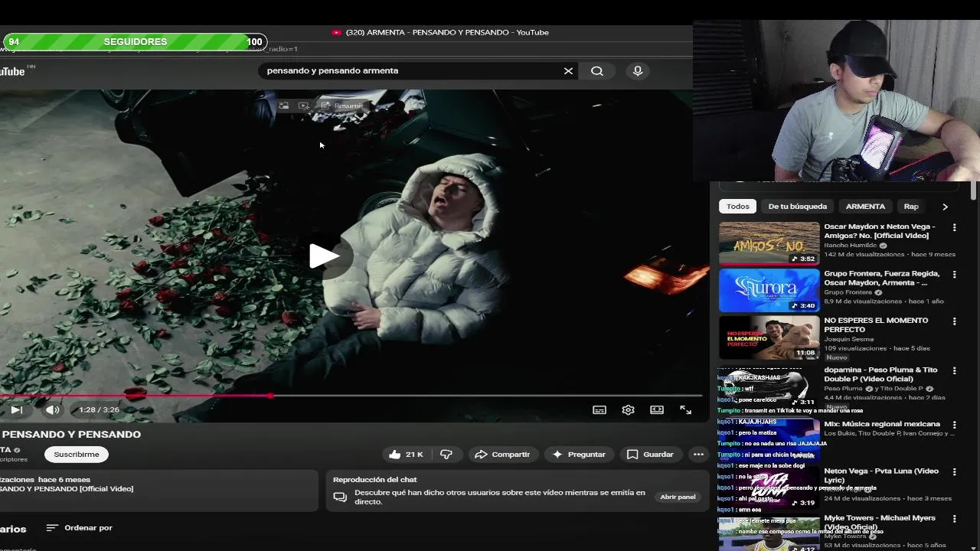Screen dimensions: 980x551
Task: Play the video with center play button
Action: 325,256
